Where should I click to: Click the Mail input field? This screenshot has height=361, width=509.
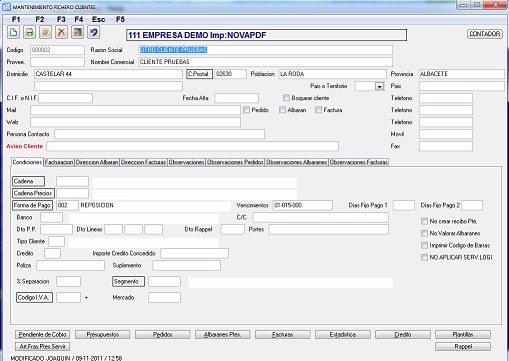click(x=135, y=110)
